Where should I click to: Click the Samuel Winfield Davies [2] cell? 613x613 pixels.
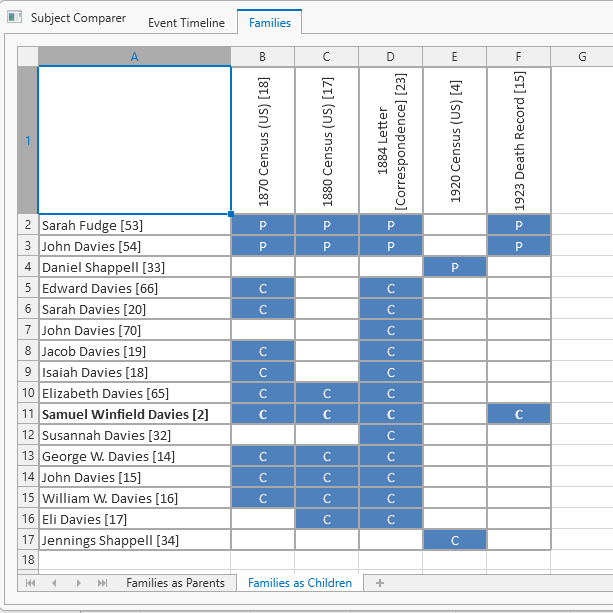click(x=134, y=414)
